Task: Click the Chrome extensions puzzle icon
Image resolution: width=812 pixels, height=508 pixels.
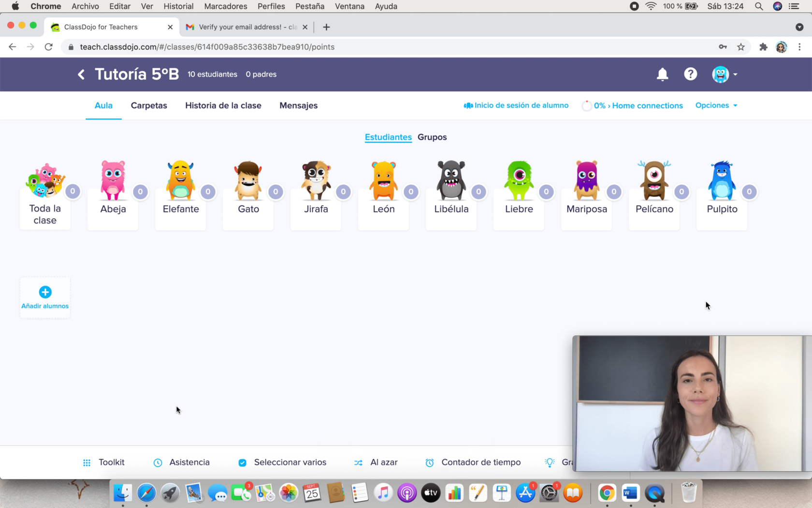Action: (x=763, y=47)
